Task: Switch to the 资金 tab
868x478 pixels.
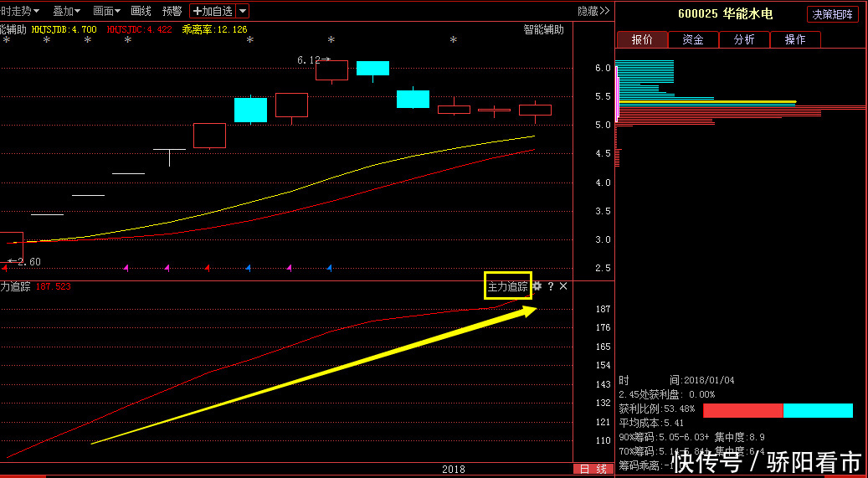Action: tap(693, 39)
